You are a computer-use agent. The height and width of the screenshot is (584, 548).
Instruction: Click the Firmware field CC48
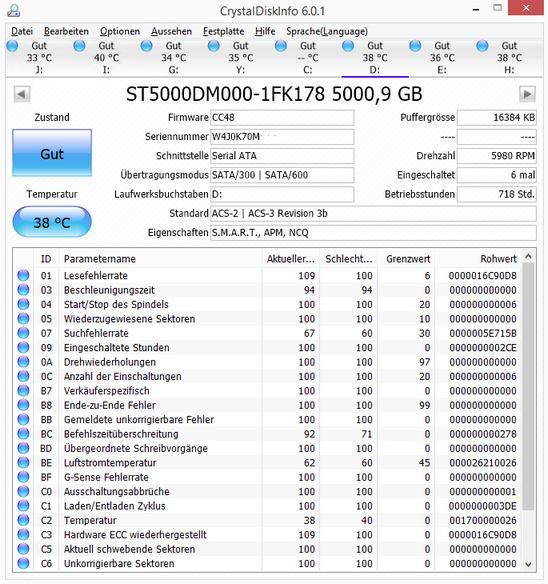pos(282,117)
